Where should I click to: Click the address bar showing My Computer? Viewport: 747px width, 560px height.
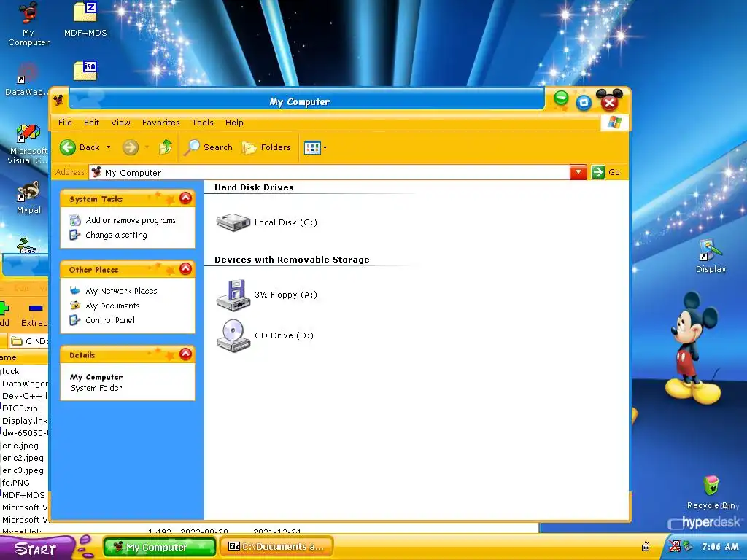[329, 172]
